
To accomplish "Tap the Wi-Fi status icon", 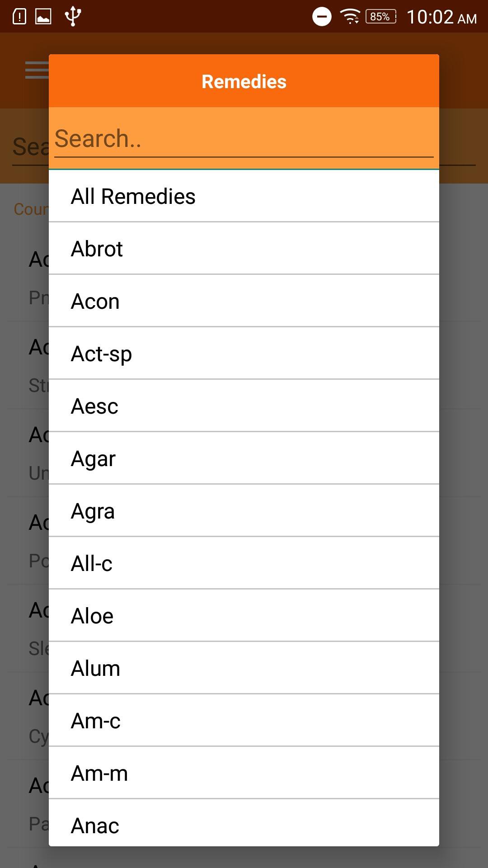I will click(x=350, y=17).
